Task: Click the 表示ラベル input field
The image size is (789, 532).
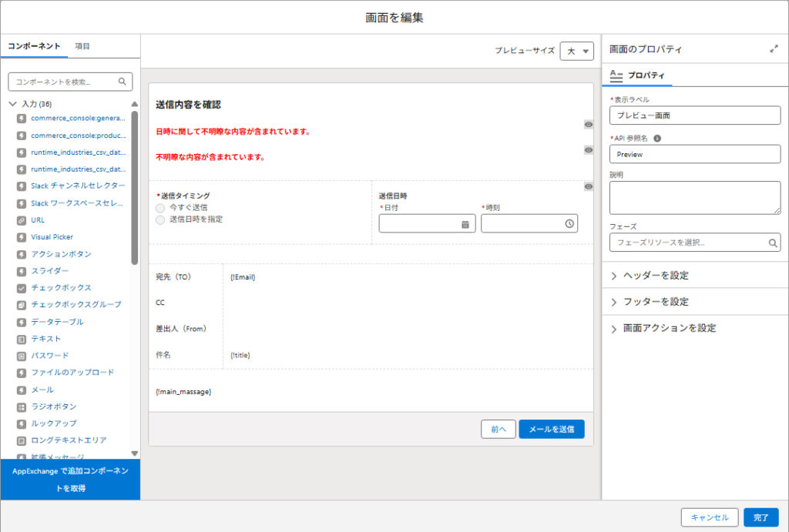Action: 694,115
